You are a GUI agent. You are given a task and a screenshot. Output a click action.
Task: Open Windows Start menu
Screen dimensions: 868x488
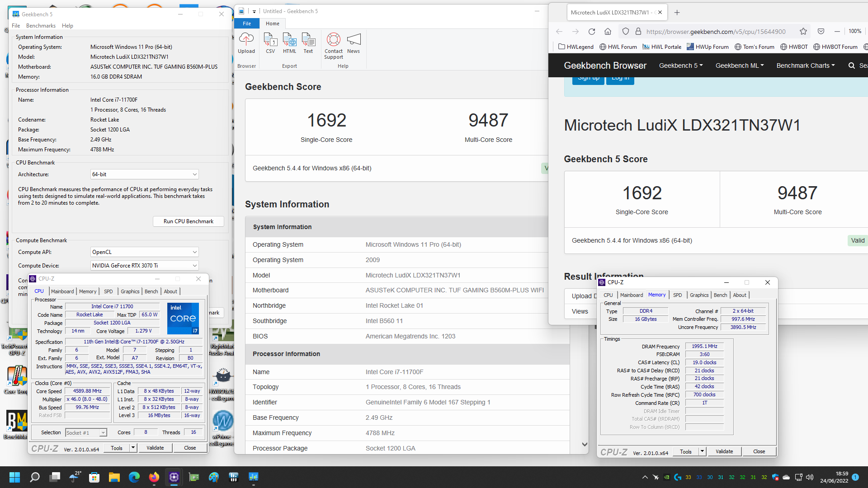[14, 477]
